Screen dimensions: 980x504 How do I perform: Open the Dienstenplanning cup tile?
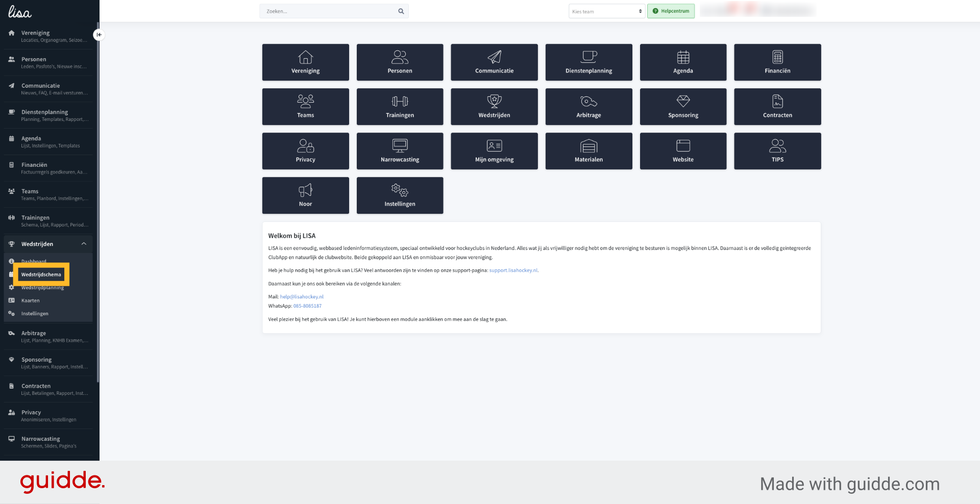click(x=589, y=62)
